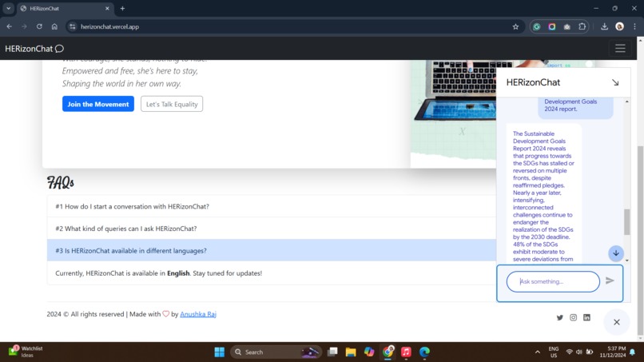
Task: Open the Anushka Raj link in footer
Action: click(x=198, y=314)
